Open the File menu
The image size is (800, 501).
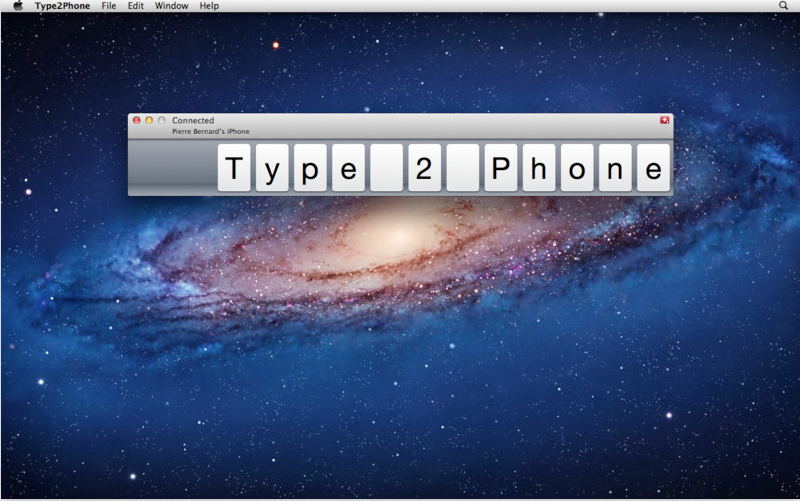click(x=109, y=6)
